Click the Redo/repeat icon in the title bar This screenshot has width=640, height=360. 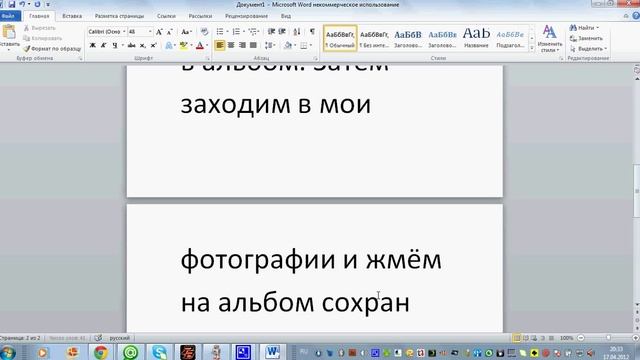(37, 4)
